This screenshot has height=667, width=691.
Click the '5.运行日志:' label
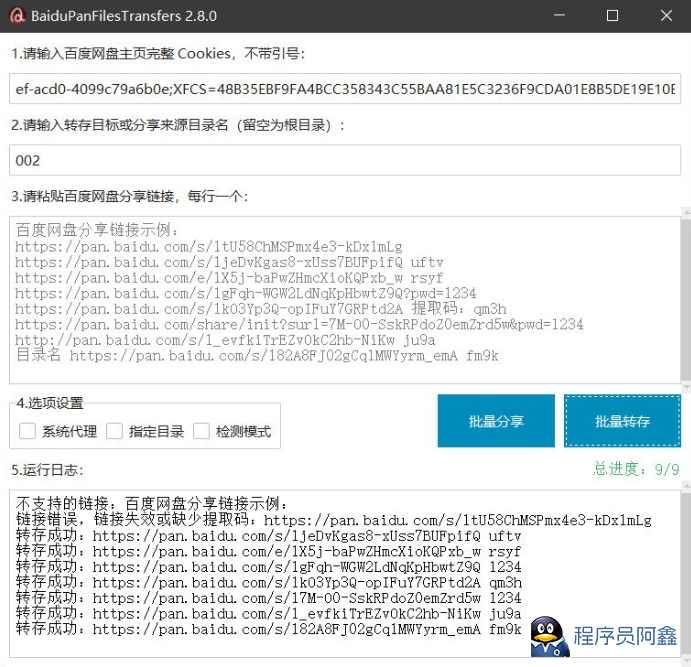pyautogui.click(x=47, y=470)
